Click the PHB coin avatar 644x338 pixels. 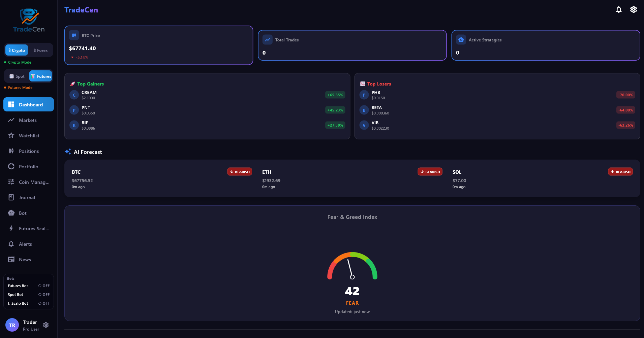point(364,95)
